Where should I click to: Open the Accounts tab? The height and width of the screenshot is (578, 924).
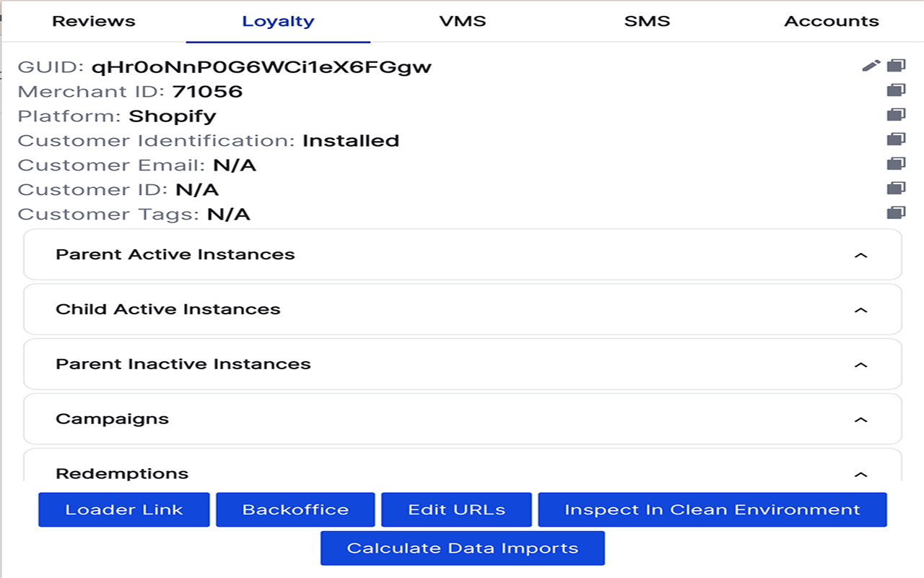point(832,21)
